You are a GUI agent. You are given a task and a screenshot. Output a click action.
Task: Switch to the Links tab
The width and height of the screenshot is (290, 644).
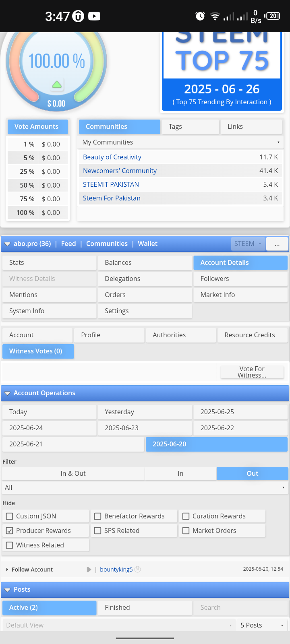coord(251,126)
